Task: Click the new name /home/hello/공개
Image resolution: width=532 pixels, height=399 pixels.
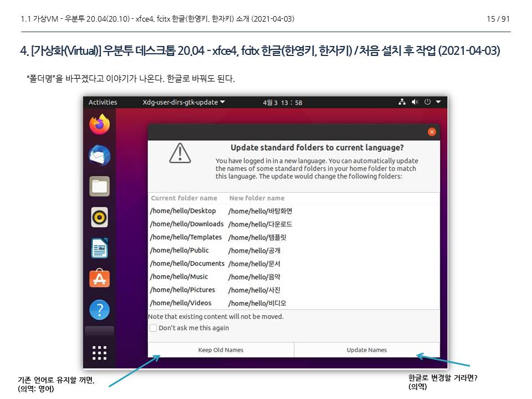Action: coord(254,250)
